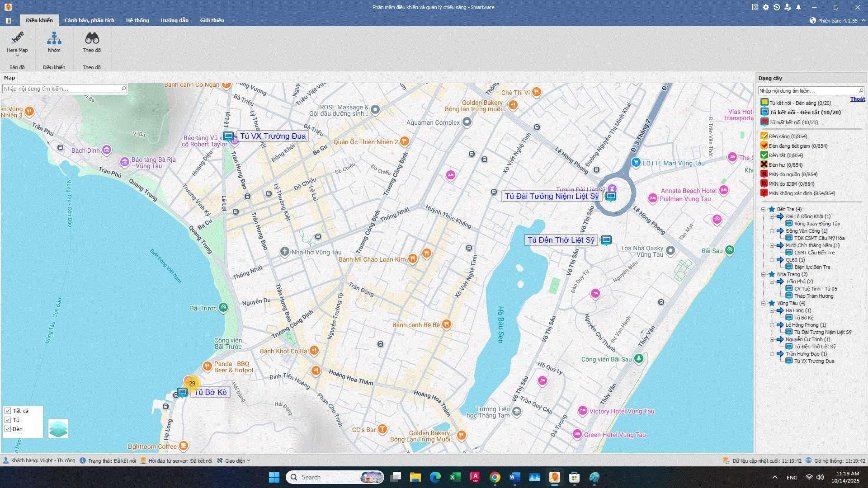Toggle the Đèn checkbox on map legend
The image size is (868, 488).
8,429
